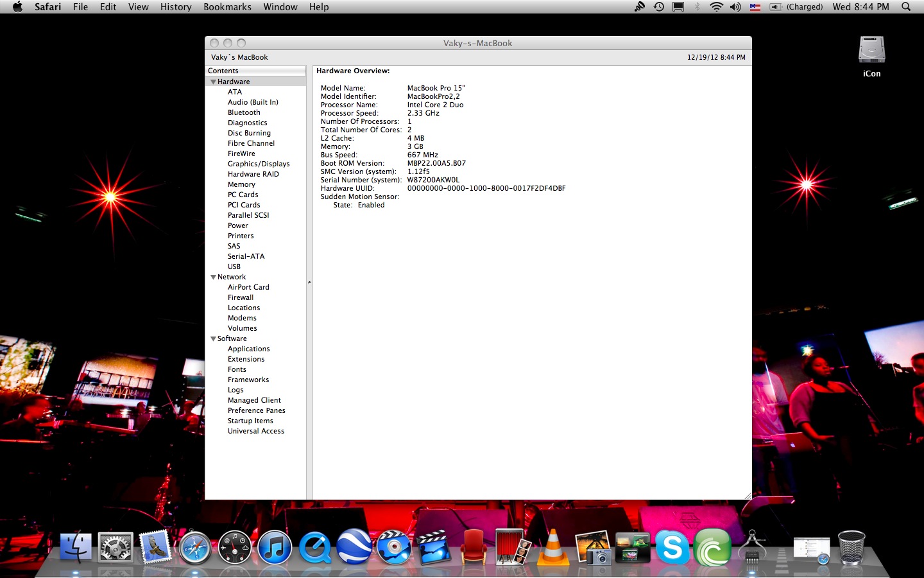Open the Edit menu

(108, 7)
